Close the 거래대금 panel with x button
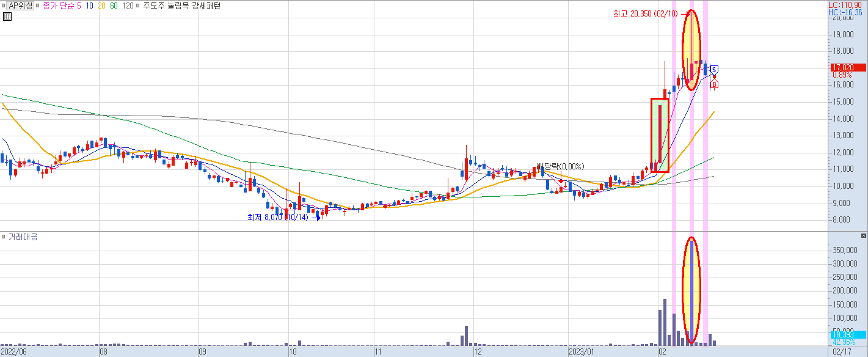This screenshot has height=357, width=868. [863, 236]
